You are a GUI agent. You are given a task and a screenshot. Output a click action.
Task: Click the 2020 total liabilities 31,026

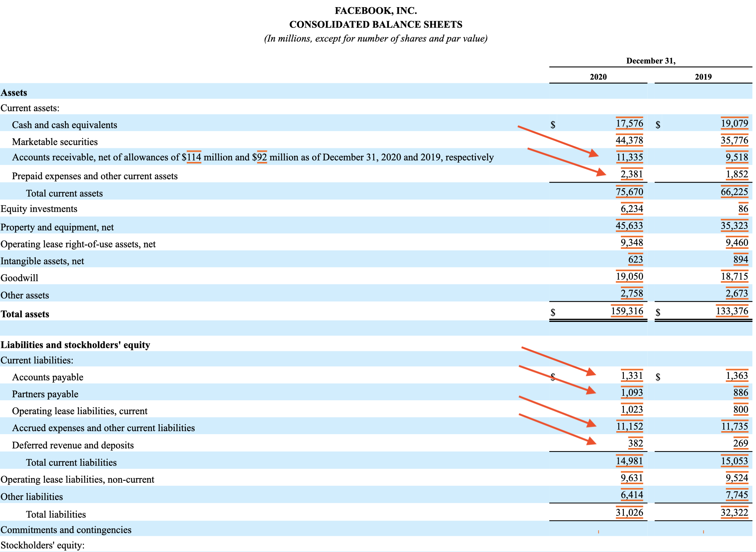629,512
